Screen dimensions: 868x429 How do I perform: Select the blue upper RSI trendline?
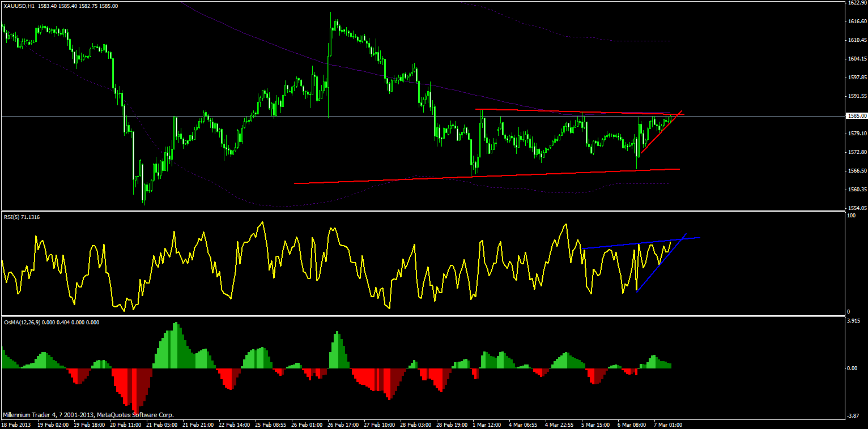(x=641, y=243)
